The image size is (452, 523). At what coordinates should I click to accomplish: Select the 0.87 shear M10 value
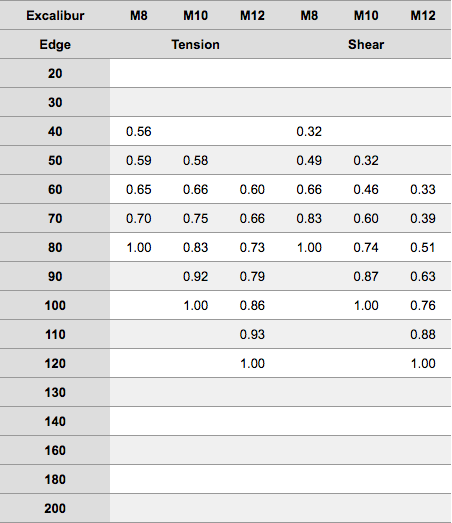coord(366,277)
